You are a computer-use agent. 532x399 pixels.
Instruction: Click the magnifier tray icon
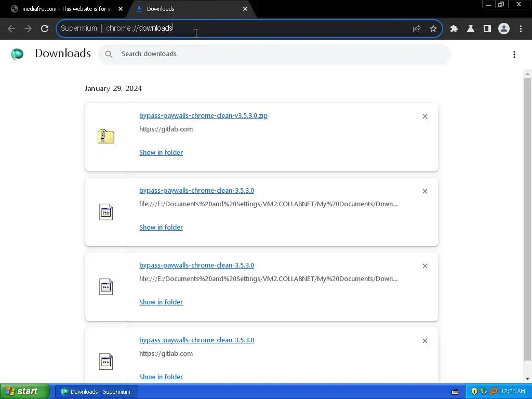pos(494,392)
